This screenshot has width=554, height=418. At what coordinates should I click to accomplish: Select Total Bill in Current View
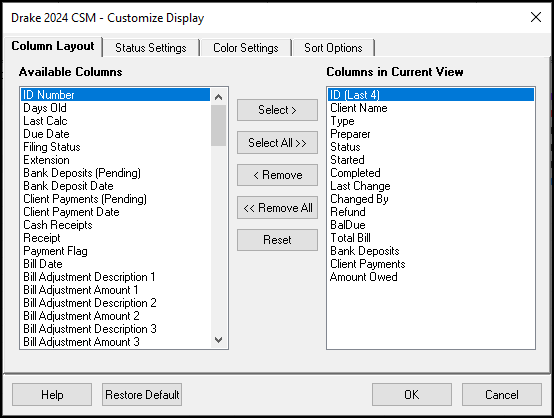(431, 238)
